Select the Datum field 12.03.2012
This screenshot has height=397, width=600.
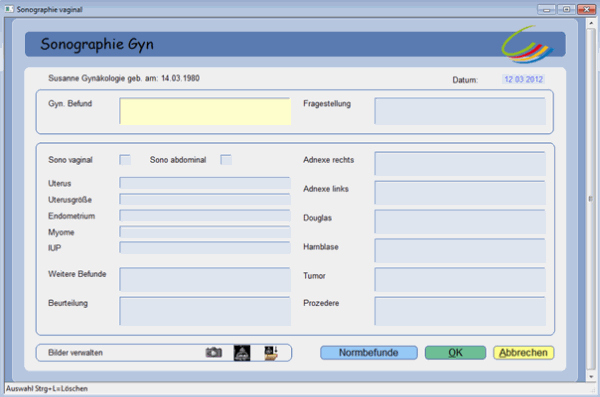(523, 79)
